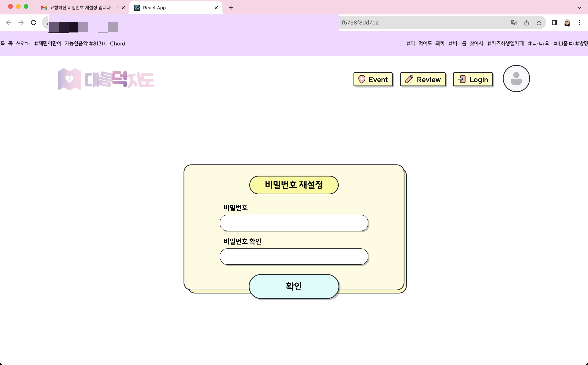Open the Event page button
The width and height of the screenshot is (588, 365).
(x=373, y=79)
